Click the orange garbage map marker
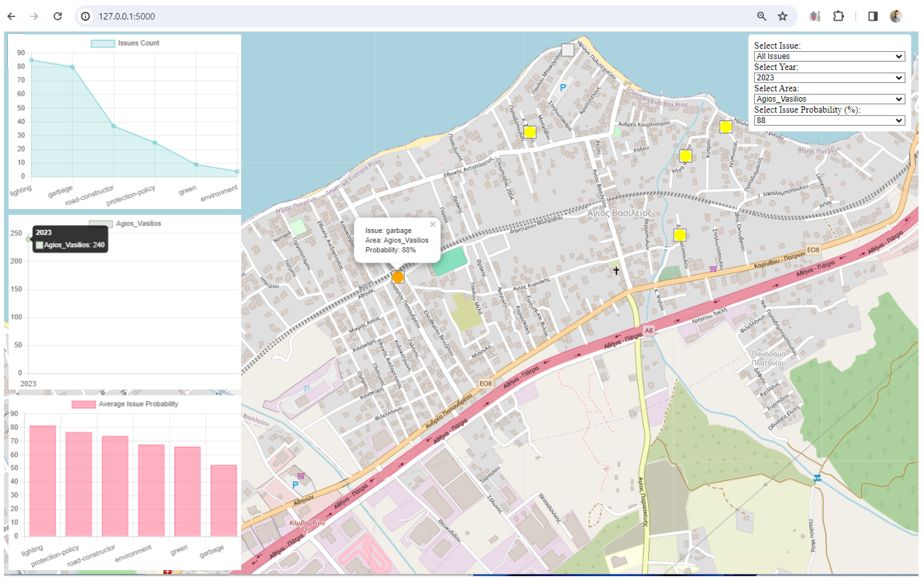The width and height of the screenshot is (924, 581). pos(398,277)
